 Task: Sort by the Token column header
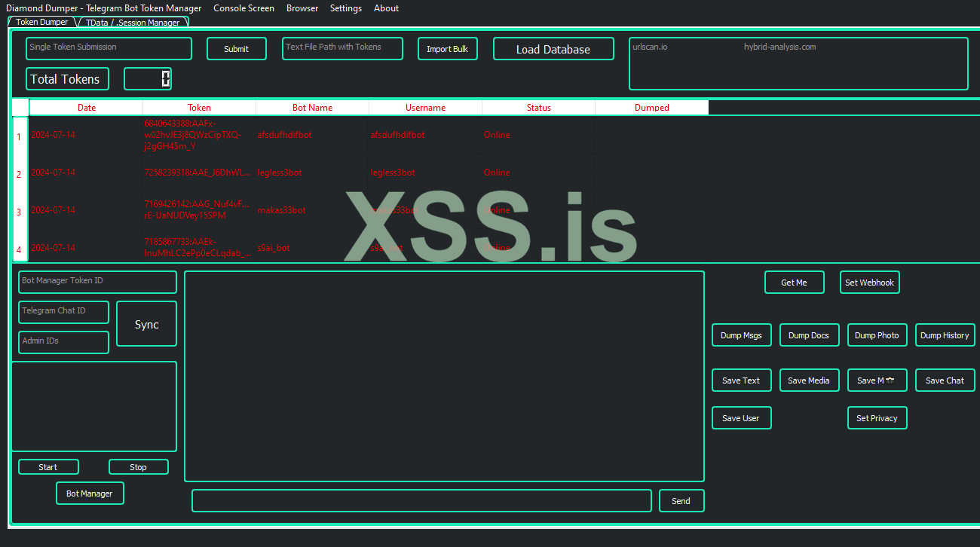coord(200,107)
